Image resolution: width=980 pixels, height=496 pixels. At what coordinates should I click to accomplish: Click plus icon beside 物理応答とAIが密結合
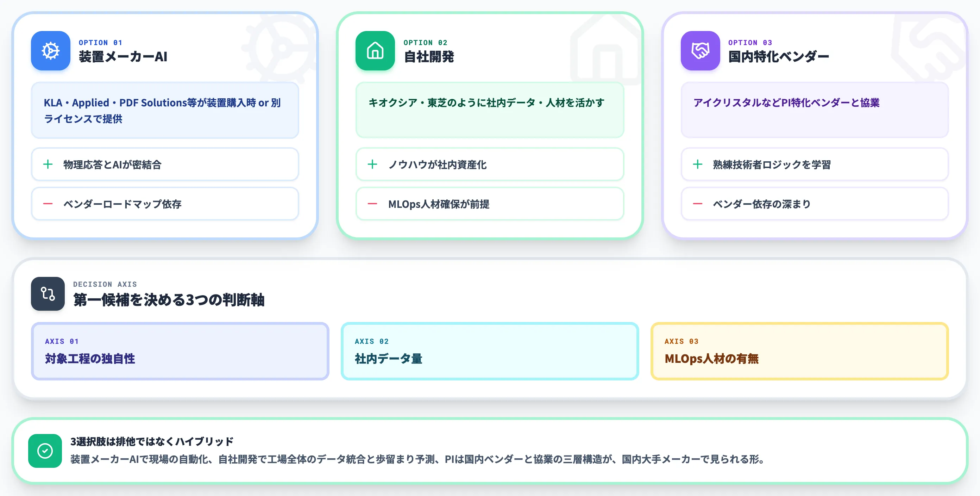coord(48,165)
